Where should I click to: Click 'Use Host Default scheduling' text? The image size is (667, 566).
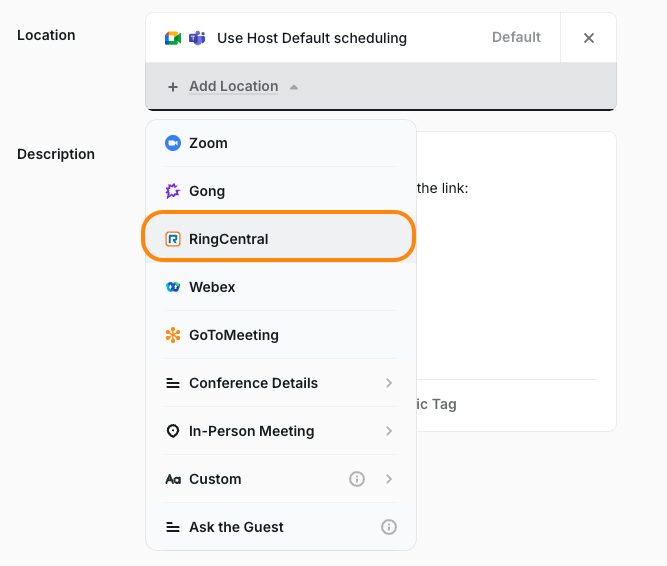(312, 38)
